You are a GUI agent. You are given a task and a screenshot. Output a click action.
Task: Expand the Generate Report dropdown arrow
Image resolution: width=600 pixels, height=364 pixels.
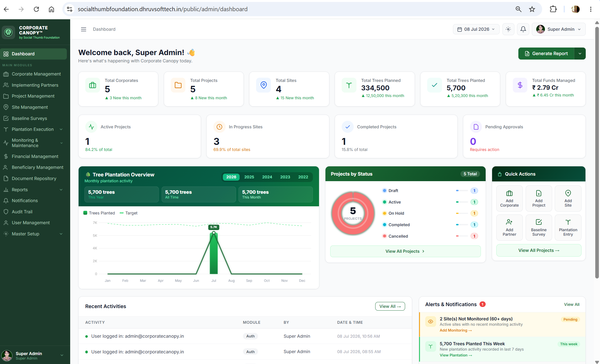tap(580, 53)
